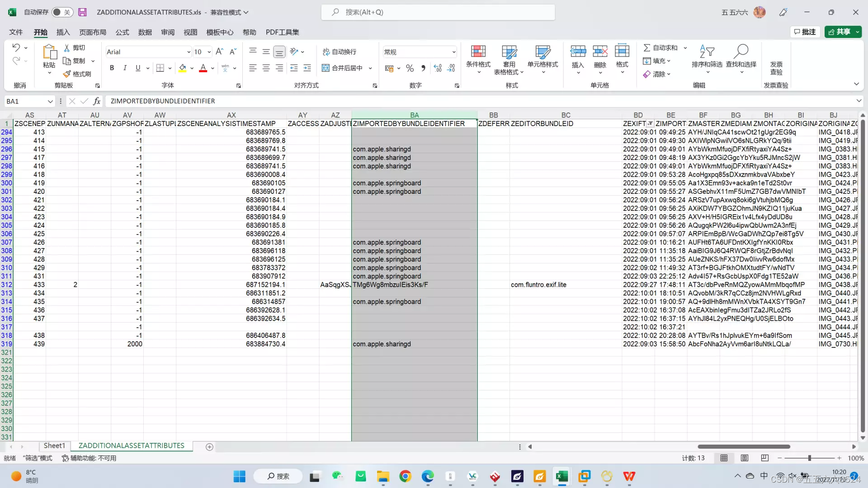The image size is (868, 488).
Task: Switch to Page Layout view in status bar
Action: coord(745,458)
